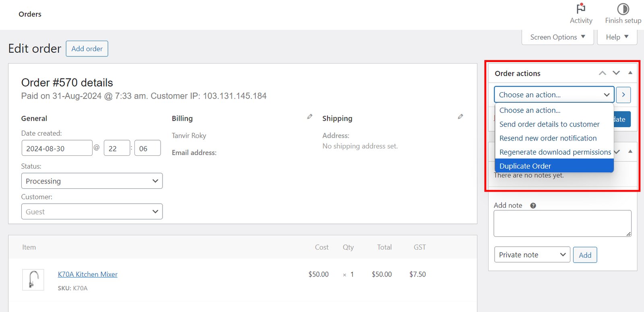Image resolution: width=644 pixels, height=312 pixels.
Task: Open the Choose an action dropdown
Action: click(x=554, y=95)
